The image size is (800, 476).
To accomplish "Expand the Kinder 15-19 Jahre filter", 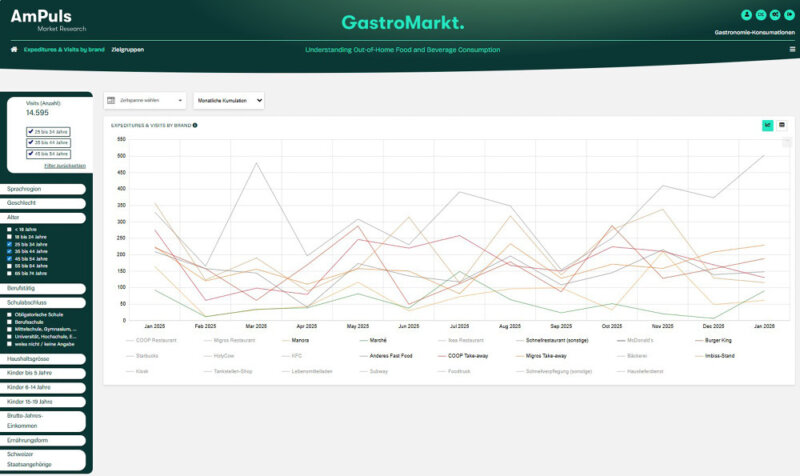I will point(43,402).
